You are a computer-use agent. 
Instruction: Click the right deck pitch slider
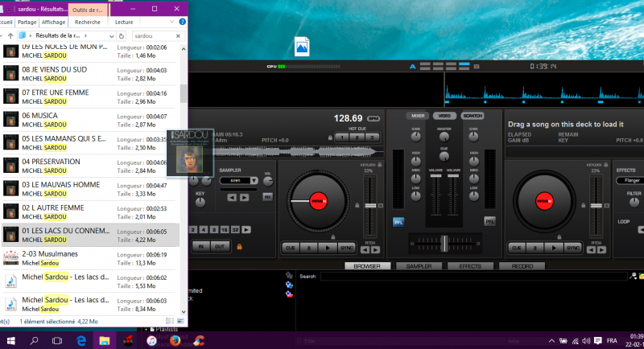tap(596, 206)
